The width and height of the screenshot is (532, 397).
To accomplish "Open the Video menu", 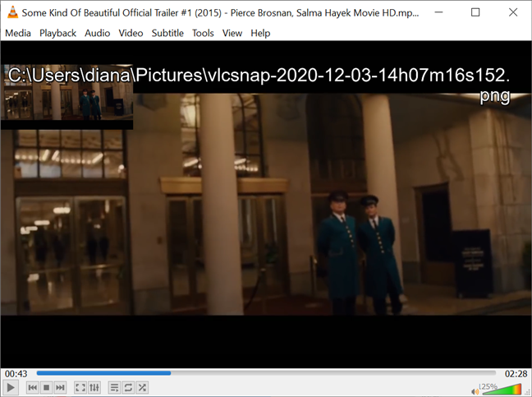I will [131, 33].
